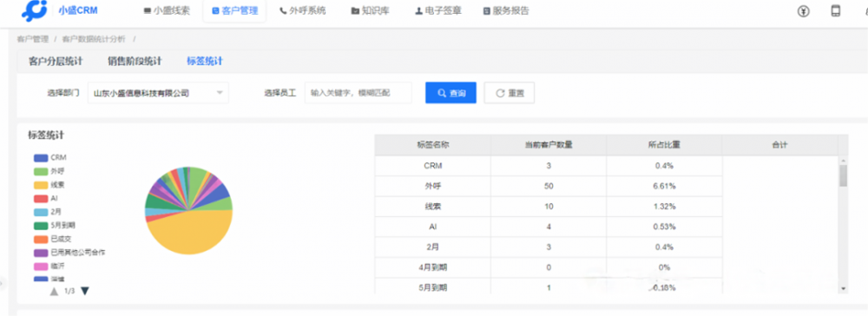Open the mobile phone icon in header
The height and width of the screenshot is (316, 868).
tap(835, 10)
